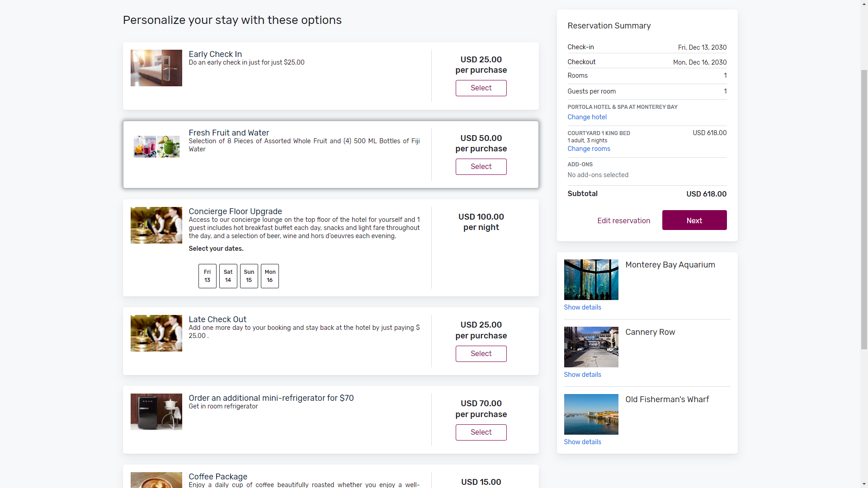Select the Early Check In add-on

pyautogui.click(x=481, y=88)
